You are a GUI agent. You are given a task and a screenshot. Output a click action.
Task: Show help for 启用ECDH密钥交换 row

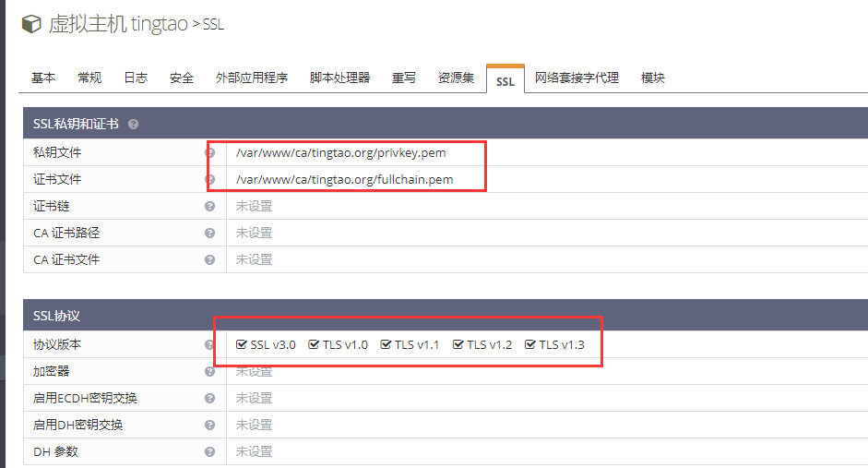tap(209, 398)
